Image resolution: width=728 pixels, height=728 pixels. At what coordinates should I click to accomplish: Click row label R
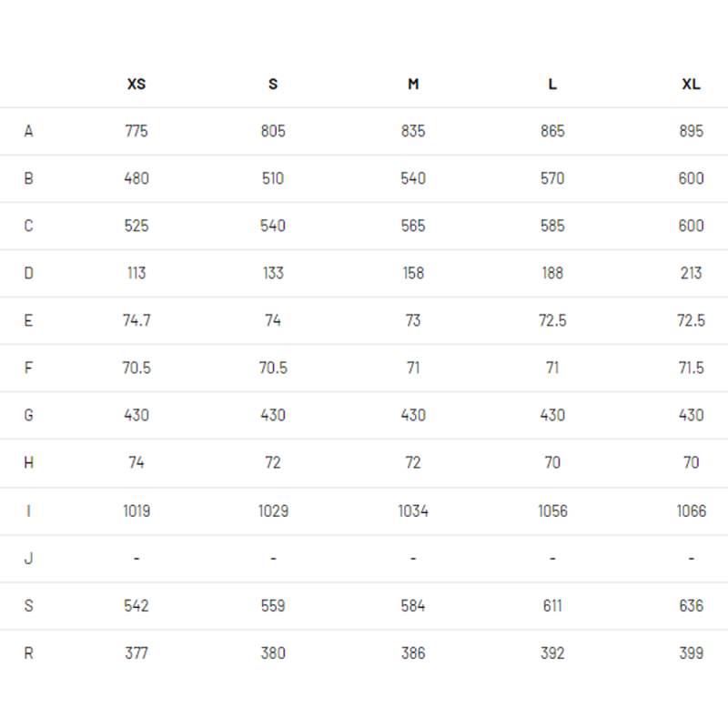coord(29,653)
